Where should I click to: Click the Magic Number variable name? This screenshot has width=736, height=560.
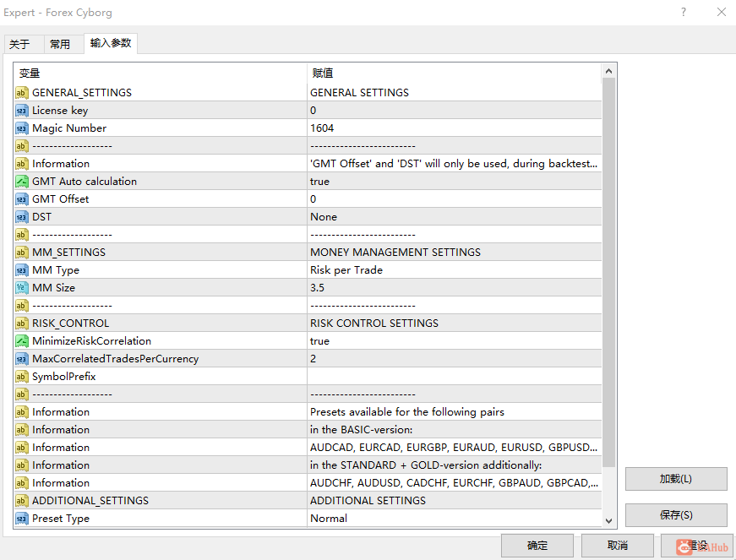click(69, 128)
